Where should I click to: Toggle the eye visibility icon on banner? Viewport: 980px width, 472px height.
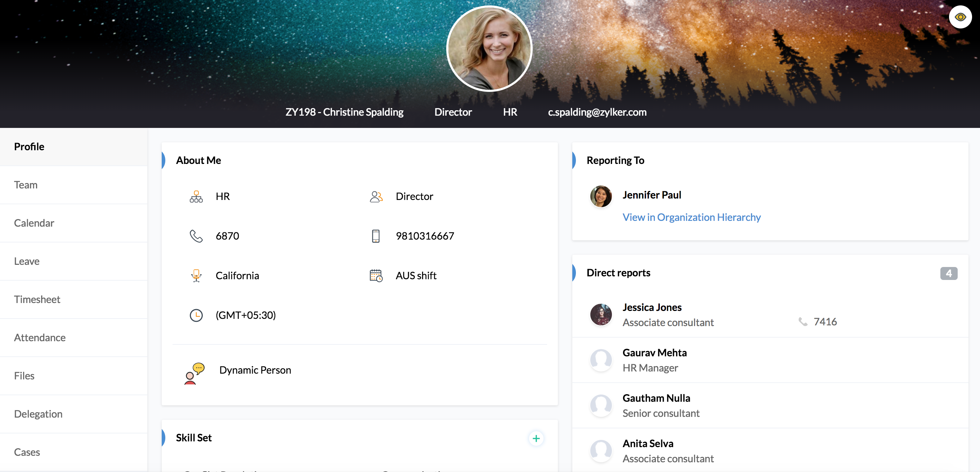(960, 17)
